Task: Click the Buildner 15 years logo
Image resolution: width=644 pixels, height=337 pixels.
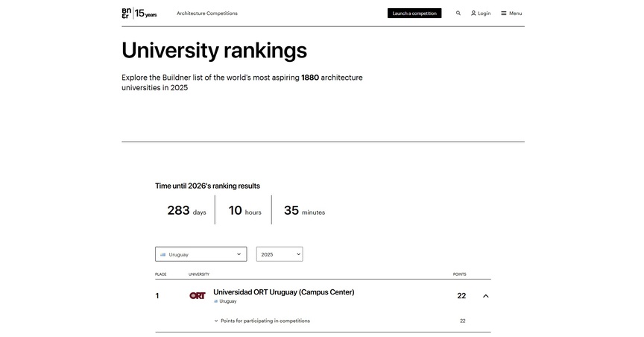Action: (139, 13)
